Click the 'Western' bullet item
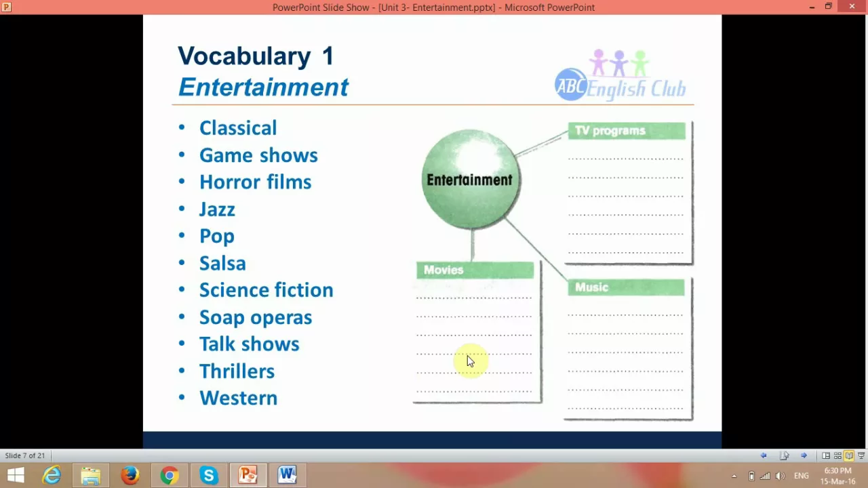This screenshot has width=868, height=488. (238, 398)
